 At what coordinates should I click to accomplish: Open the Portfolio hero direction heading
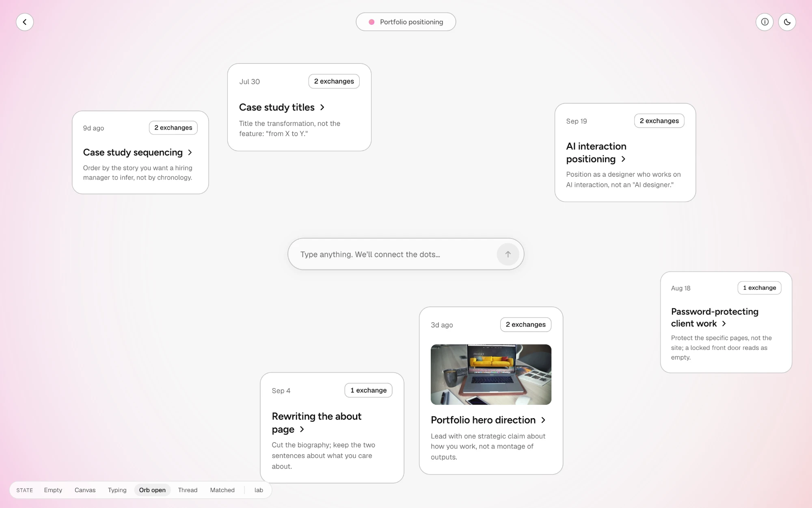tap(483, 420)
